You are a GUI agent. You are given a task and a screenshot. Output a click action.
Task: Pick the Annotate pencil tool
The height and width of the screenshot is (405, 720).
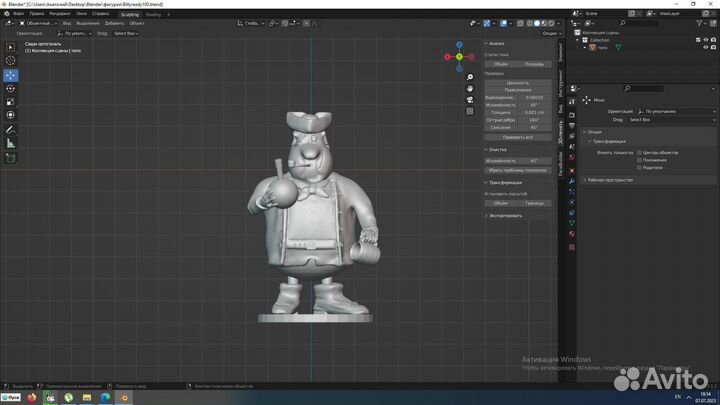(x=11, y=130)
